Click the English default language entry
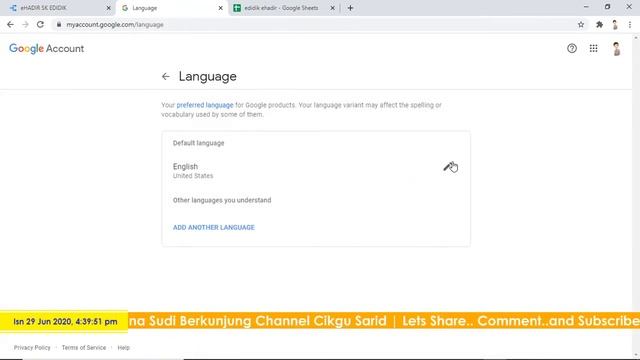This screenshot has height=360, width=640. click(x=185, y=167)
